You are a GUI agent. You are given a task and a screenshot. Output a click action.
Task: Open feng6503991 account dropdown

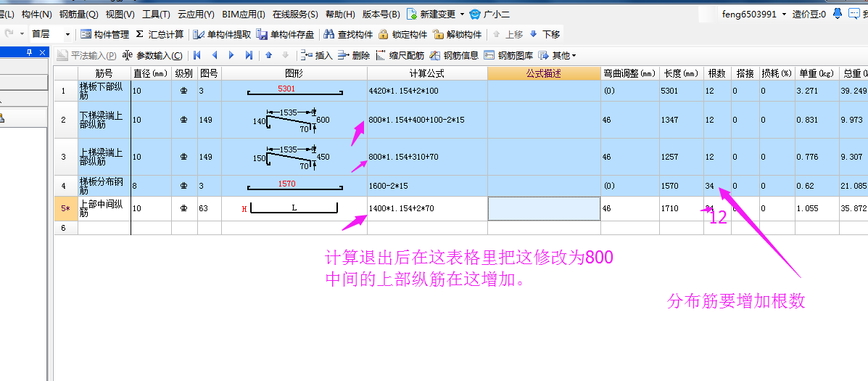point(754,15)
